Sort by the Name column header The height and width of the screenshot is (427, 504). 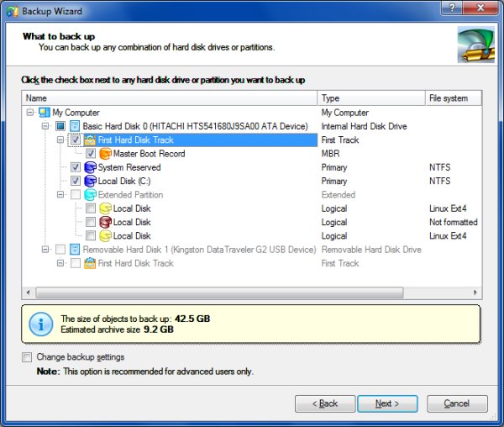pos(170,98)
